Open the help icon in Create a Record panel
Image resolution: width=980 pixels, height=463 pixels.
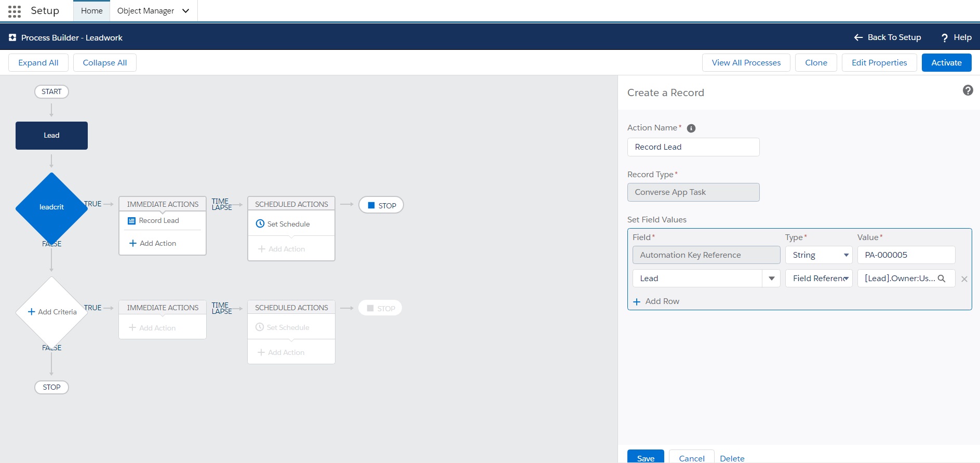(968, 90)
